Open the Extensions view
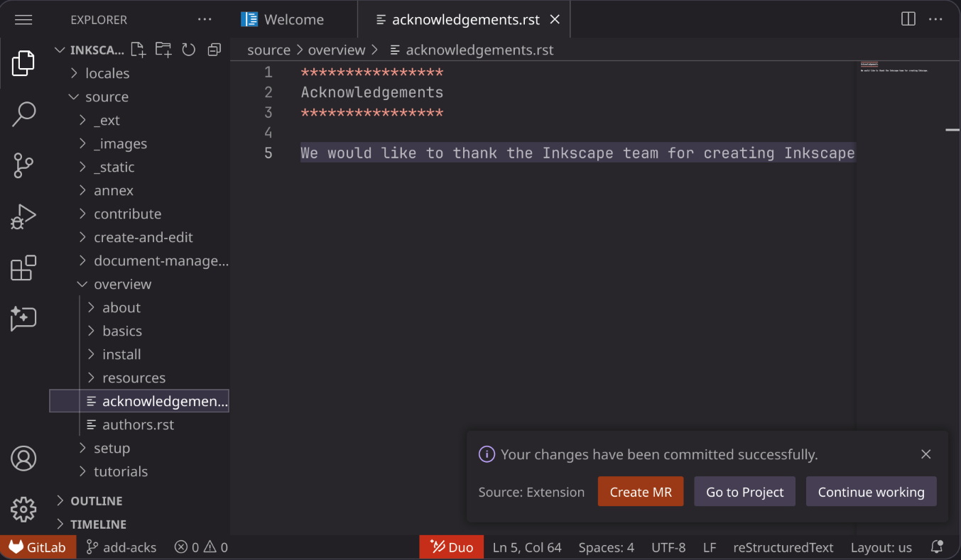 [23, 268]
